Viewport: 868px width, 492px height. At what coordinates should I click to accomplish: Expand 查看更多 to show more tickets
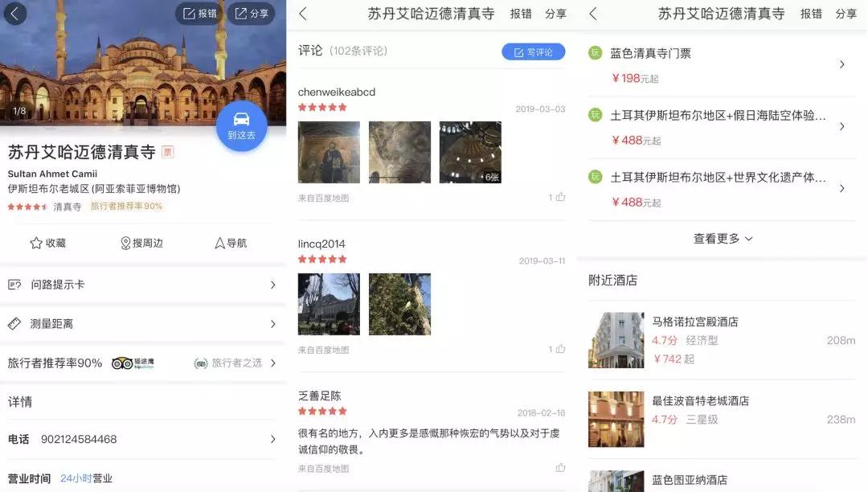pyautogui.click(x=720, y=238)
